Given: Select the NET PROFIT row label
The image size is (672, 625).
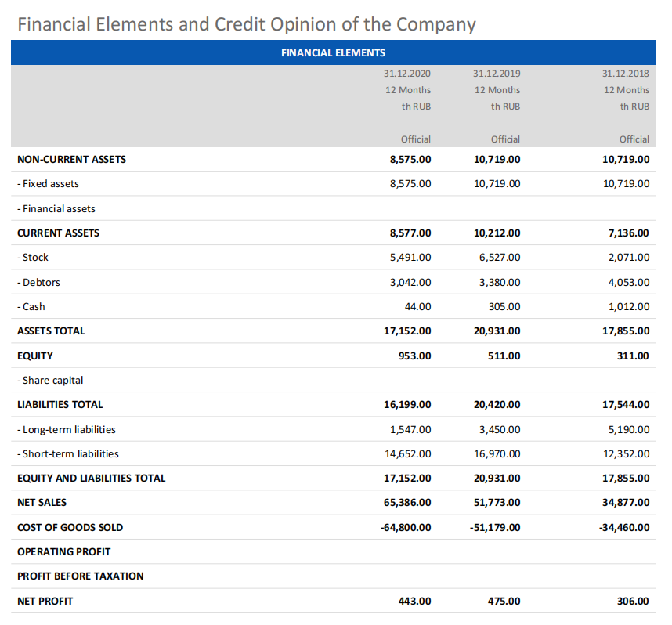Looking at the screenshot, I should click(x=45, y=602).
